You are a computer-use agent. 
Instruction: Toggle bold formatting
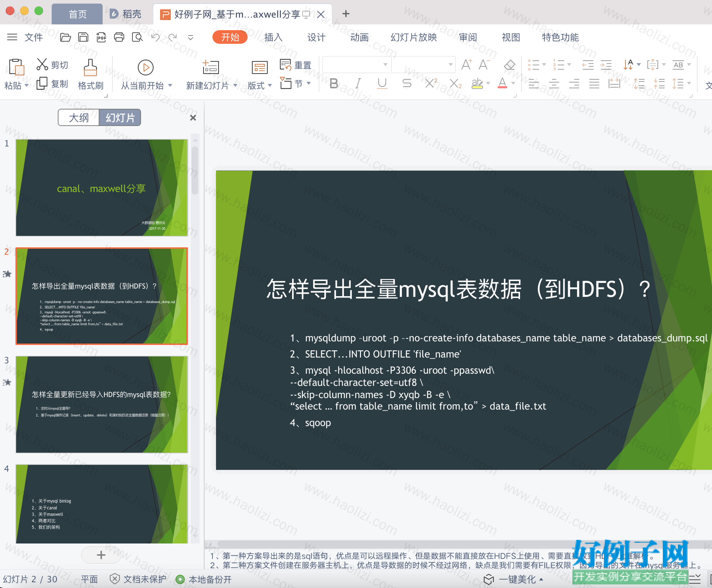pyautogui.click(x=334, y=84)
